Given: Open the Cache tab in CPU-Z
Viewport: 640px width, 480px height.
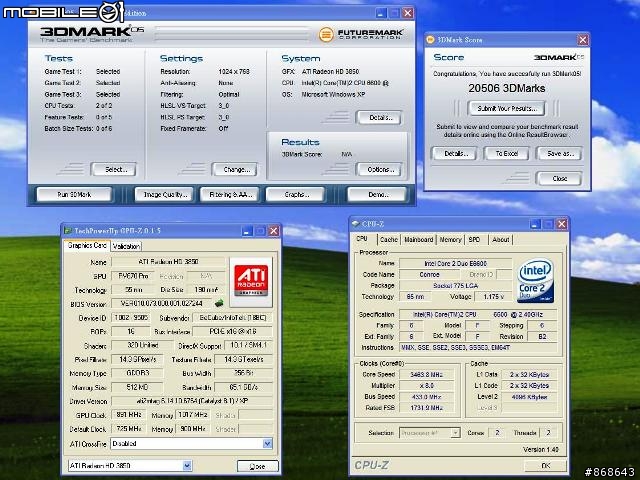Looking at the screenshot, I should (389, 240).
